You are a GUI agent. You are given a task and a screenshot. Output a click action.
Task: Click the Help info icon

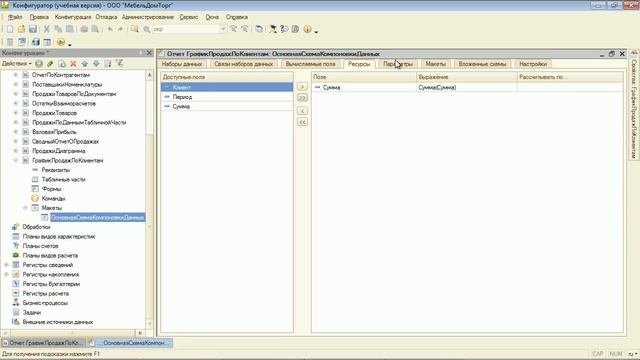click(x=307, y=29)
